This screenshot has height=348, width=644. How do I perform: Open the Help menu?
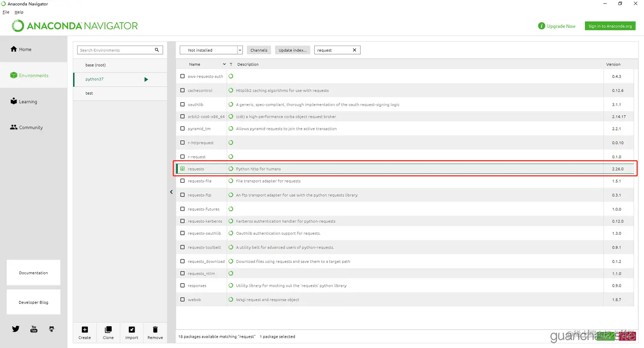pos(19,12)
